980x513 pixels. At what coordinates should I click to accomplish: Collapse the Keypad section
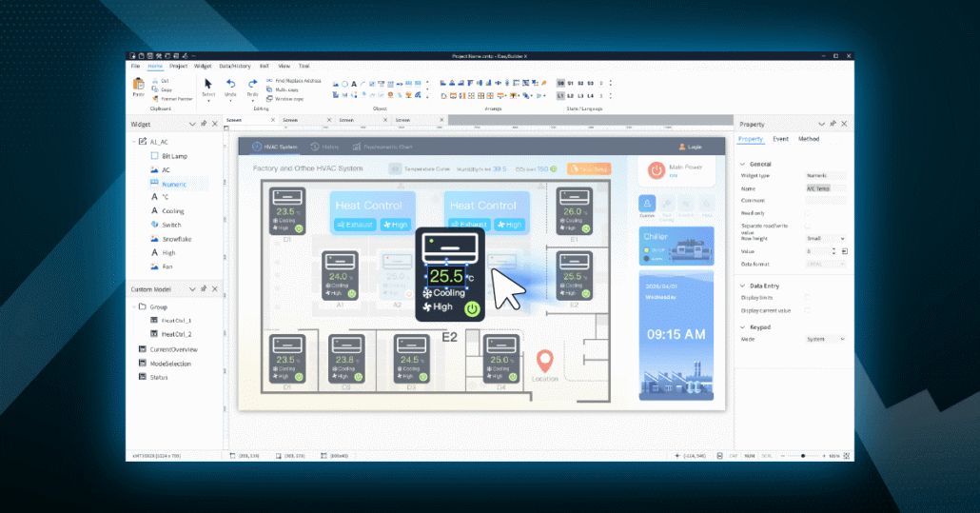[742, 326]
